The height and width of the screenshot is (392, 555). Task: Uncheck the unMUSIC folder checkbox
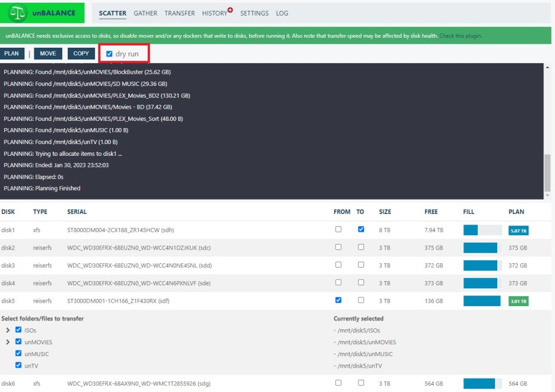[x=18, y=354]
